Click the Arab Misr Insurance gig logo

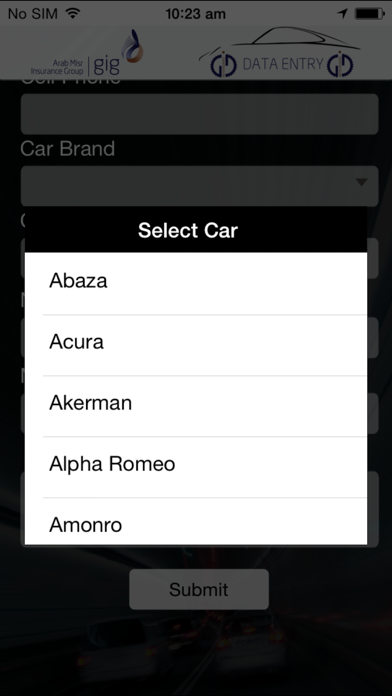pyautogui.click(x=87, y=53)
